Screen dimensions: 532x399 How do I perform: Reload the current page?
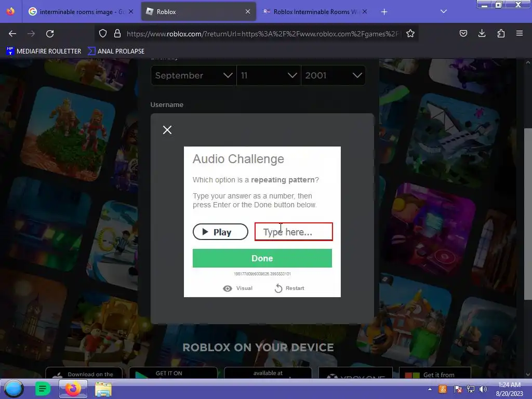tap(50, 34)
